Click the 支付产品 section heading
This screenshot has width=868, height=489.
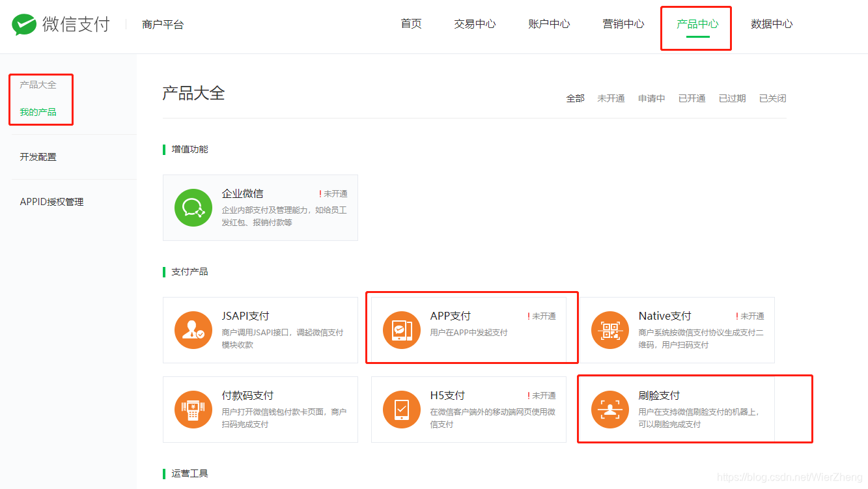point(189,272)
